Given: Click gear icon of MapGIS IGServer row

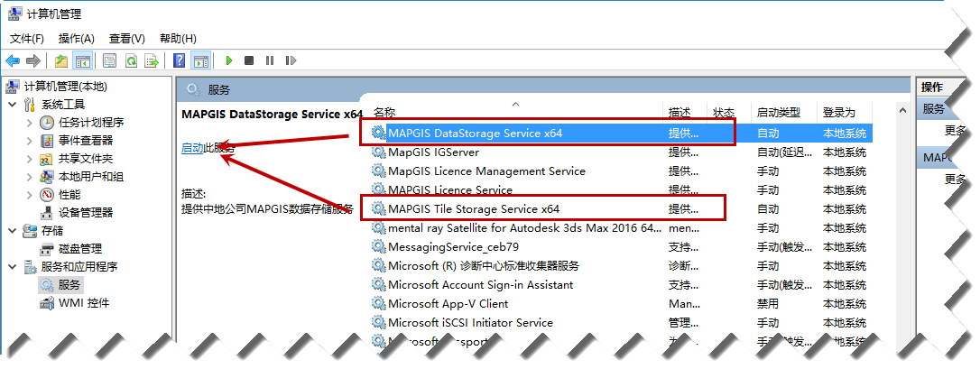Looking at the screenshot, I should point(378,152).
